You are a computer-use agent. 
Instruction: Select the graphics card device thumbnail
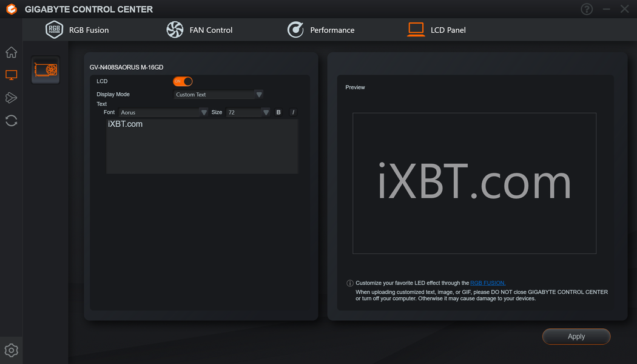pos(45,70)
